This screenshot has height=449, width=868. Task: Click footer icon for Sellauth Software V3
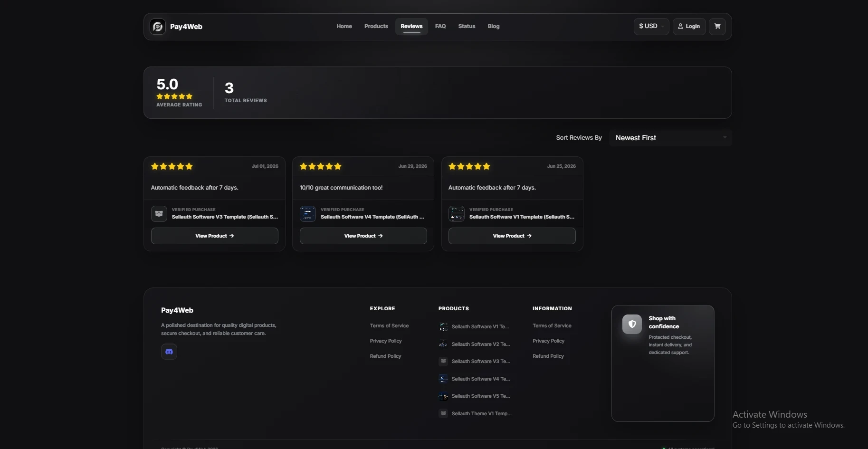[x=443, y=362]
